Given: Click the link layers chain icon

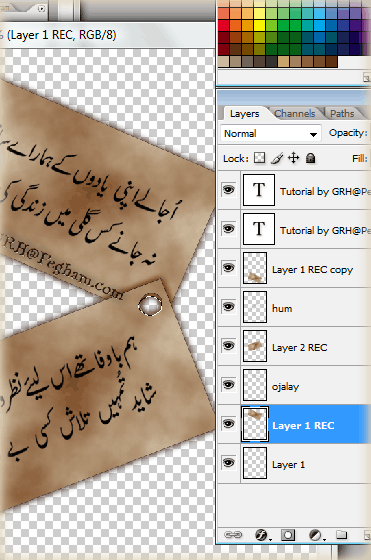Looking at the screenshot, I should (x=233, y=535).
